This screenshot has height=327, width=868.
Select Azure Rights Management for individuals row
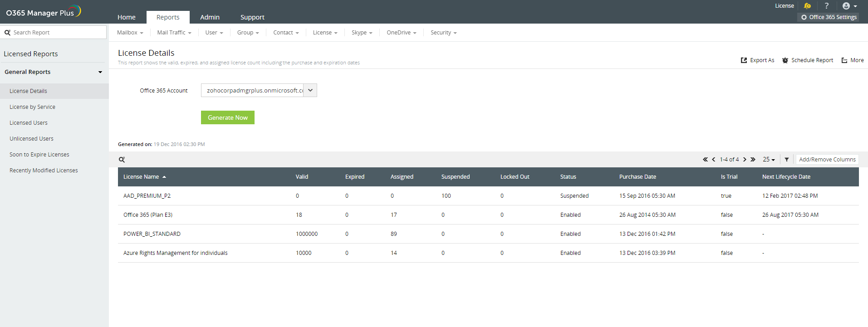(488, 253)
